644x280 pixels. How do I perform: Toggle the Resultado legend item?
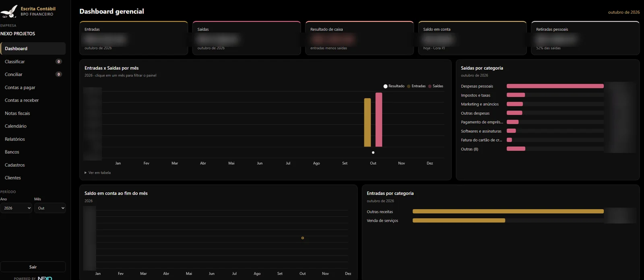pyautogui.click(x=394, y=86)
